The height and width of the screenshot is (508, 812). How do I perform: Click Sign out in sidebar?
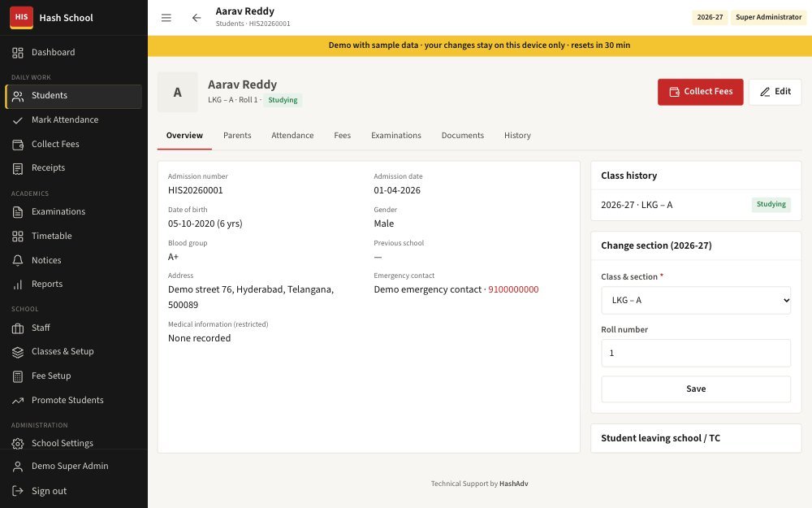coord(74,491)
